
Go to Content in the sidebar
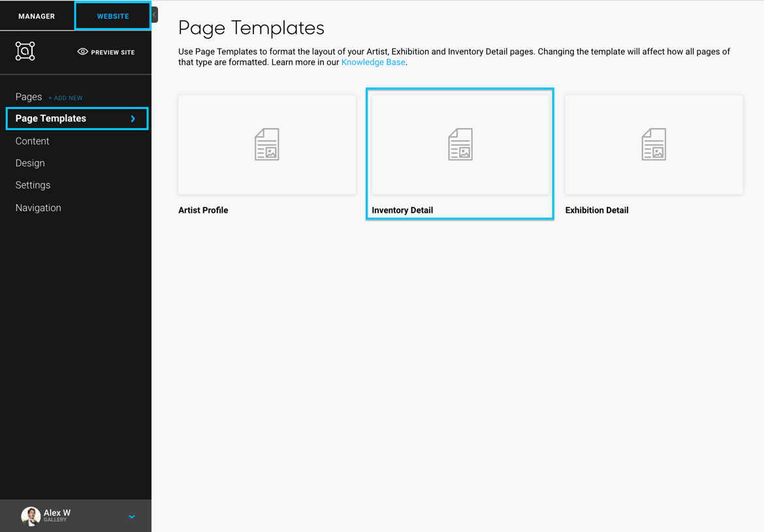(x=33, y=141)
